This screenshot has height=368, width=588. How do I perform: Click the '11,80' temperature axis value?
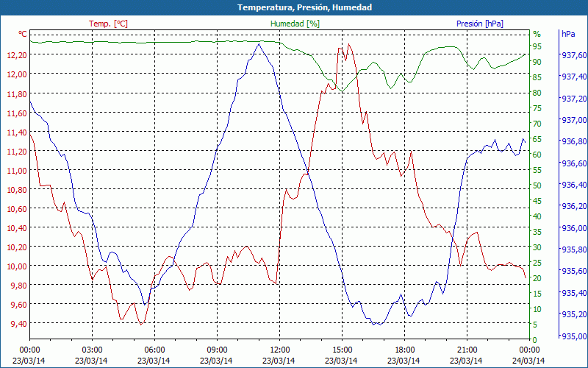(17, 94)
